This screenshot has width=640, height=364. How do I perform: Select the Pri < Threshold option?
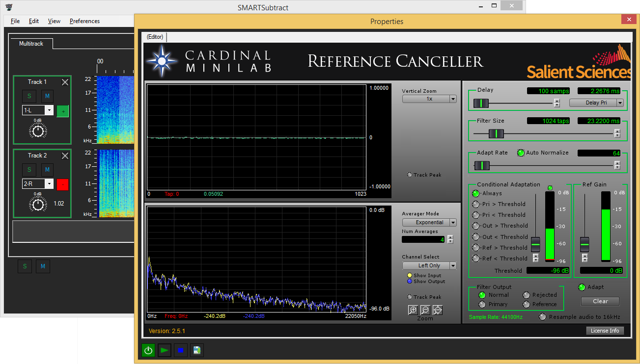475,215
